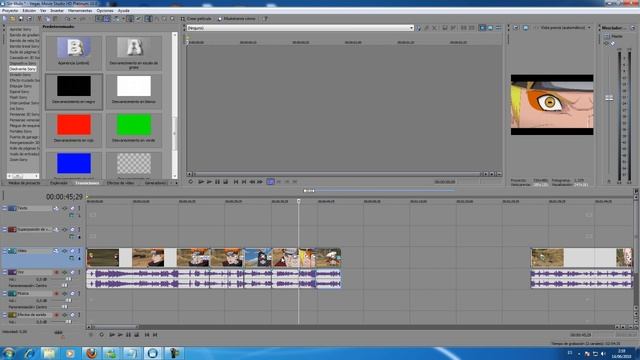Screen dimensions: 640x360
Task: Select the blue fade transition preset
Action: tap(74, 164)
